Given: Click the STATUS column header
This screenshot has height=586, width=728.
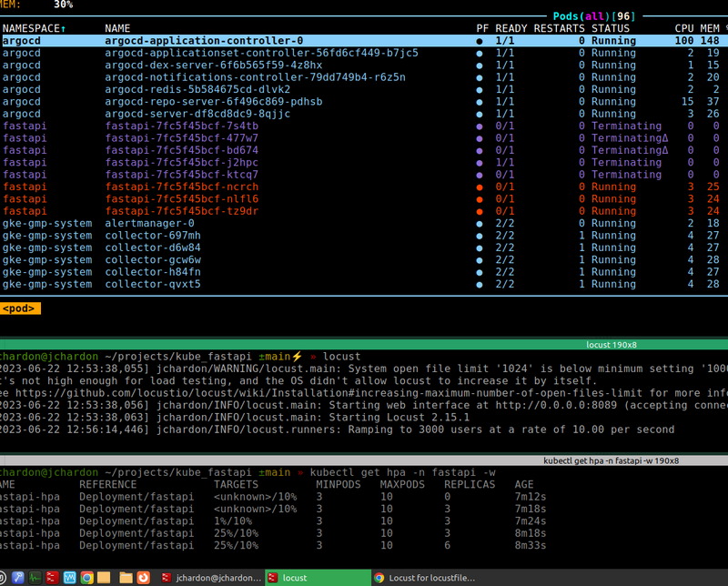Looking at the screenshot, I should tap(610, 28).
